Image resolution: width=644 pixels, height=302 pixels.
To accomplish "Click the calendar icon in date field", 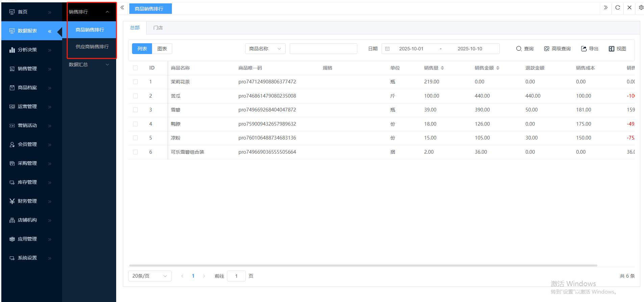I will coord(388,49).
